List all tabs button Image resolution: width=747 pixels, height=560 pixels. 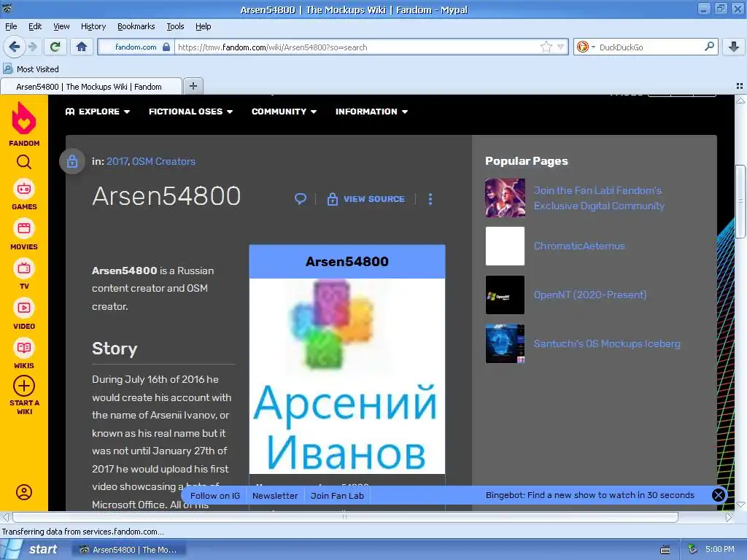click(x=740, y=86)
